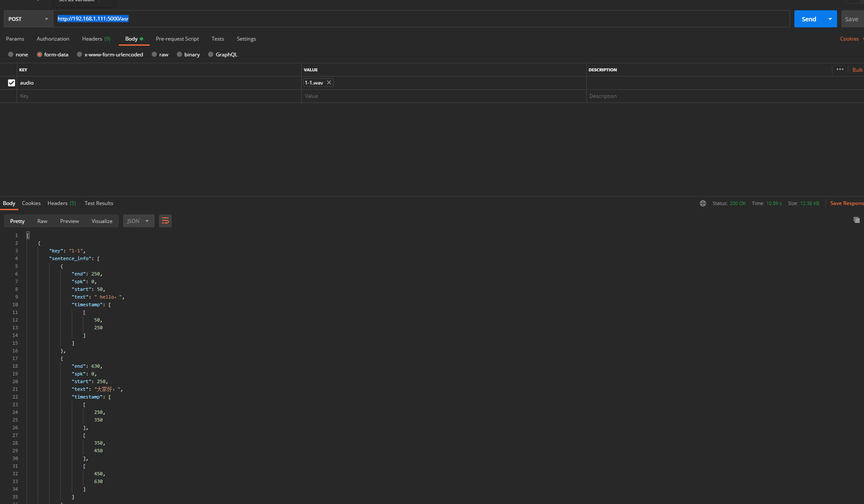
Task: Open the JSON format dropdown
Action: click(x=138, y=221)
